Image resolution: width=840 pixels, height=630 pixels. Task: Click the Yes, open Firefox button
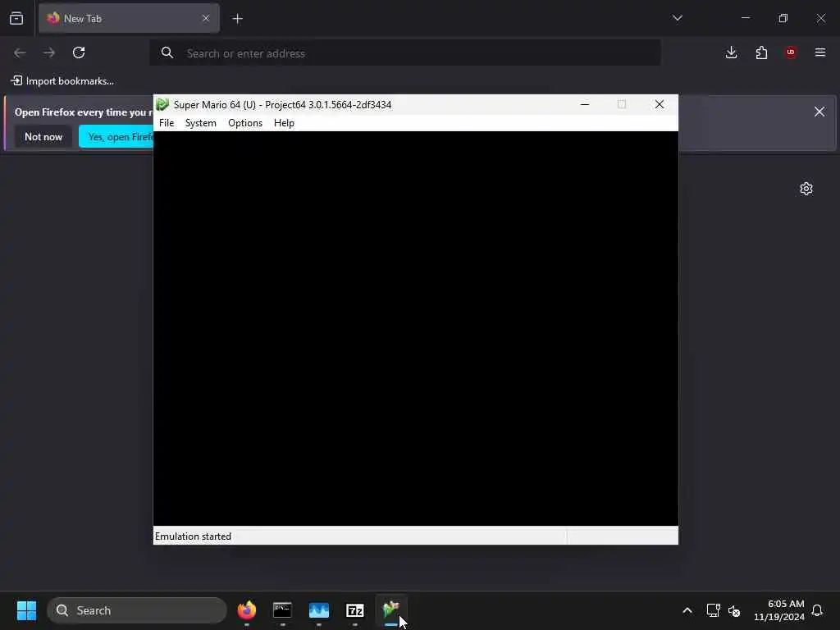point(116,137)
